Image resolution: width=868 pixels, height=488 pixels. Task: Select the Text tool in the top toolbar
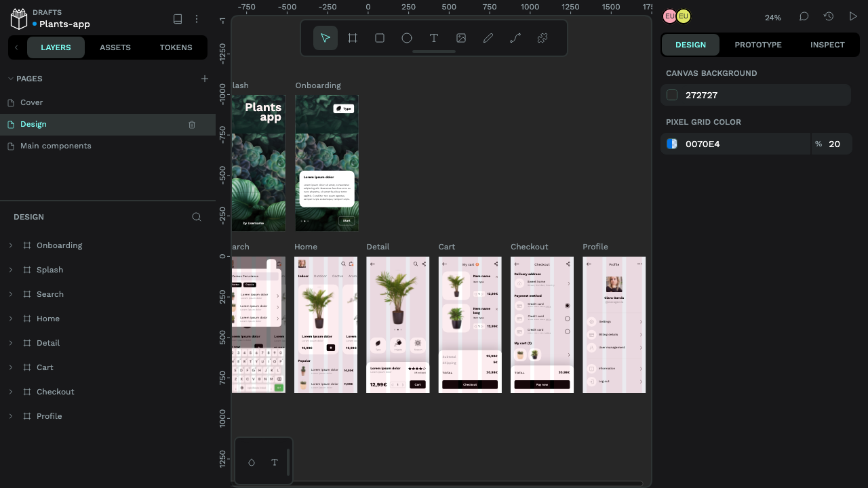click(434, 38)
